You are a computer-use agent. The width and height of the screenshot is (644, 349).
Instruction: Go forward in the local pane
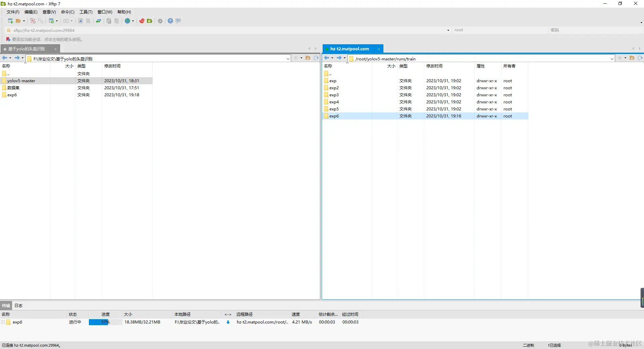[x=17, y=58]
